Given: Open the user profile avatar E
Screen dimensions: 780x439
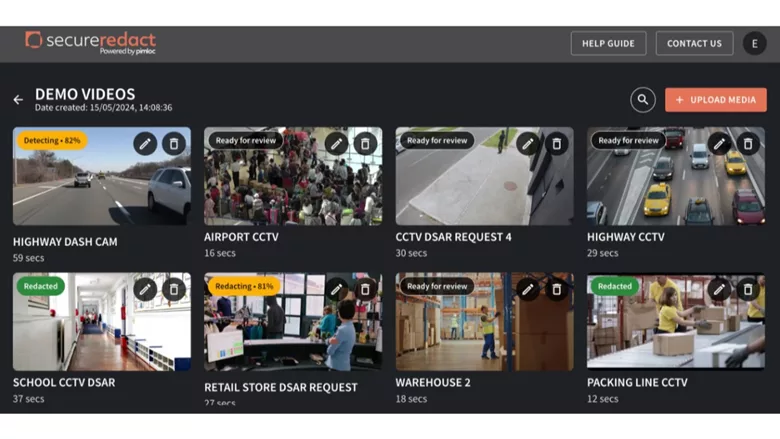Looking at the screenshot, I should coord(755,44).
